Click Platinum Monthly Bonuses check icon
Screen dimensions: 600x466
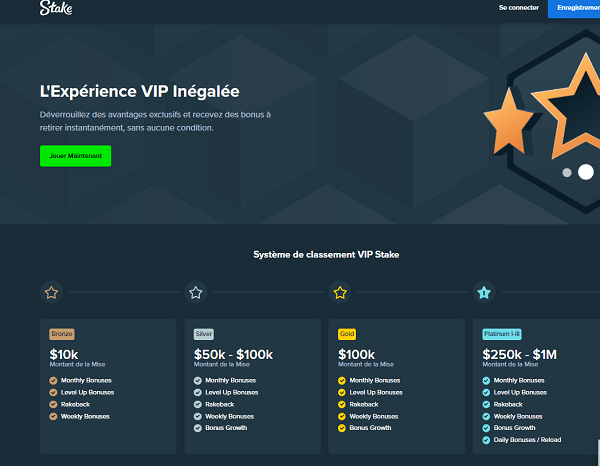pos(486,380)
